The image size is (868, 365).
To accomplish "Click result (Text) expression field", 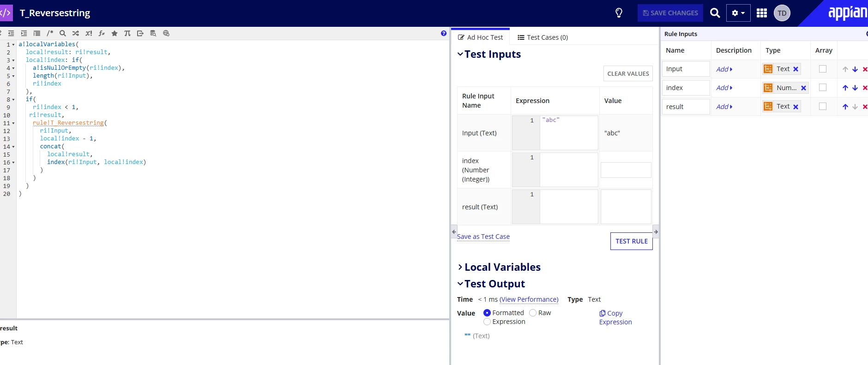I will 569,207.
